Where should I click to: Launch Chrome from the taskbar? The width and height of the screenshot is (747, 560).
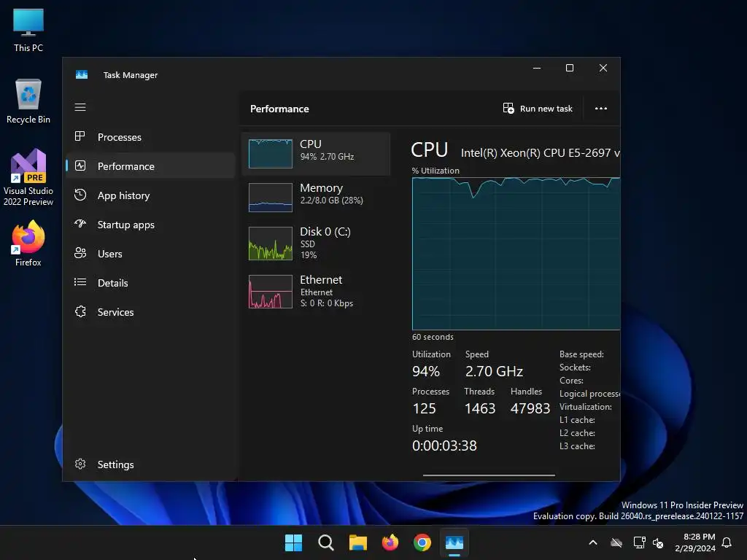422,542
